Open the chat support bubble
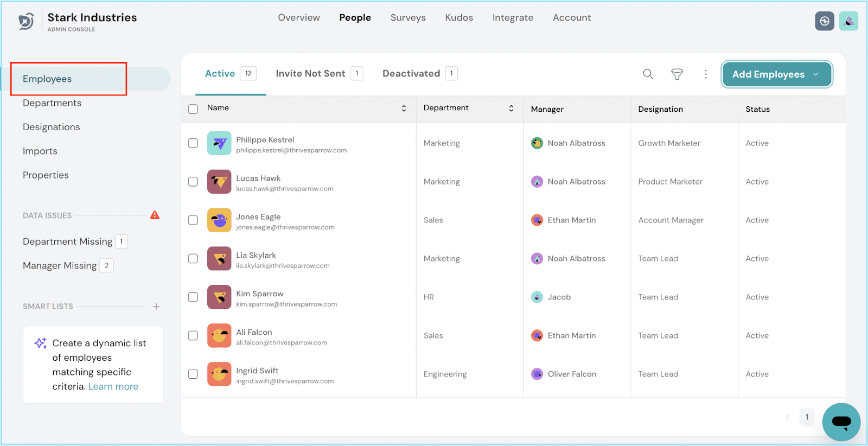Viewport: 868px width, 446px height. coord(841,422)
